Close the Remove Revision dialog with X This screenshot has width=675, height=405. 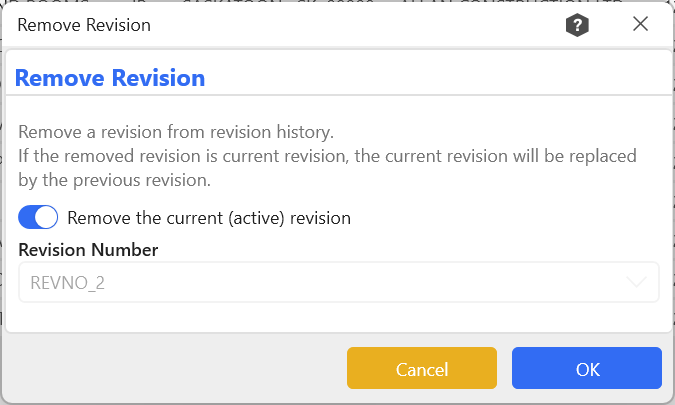coord(641,25)
